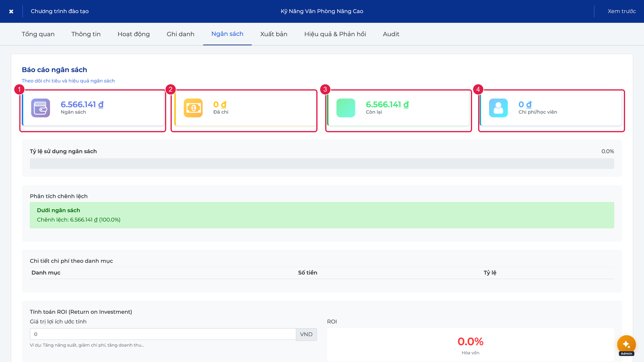Click the green square icon for Còn lại
This screenshot has height=362, width=644.
tap(346, 108)
